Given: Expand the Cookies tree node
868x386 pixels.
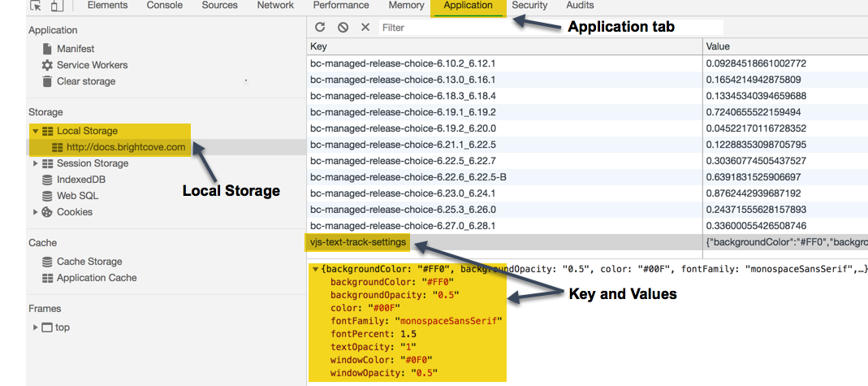Looking at the screenshot, I should pyautogui.click(x=35, y=212).
